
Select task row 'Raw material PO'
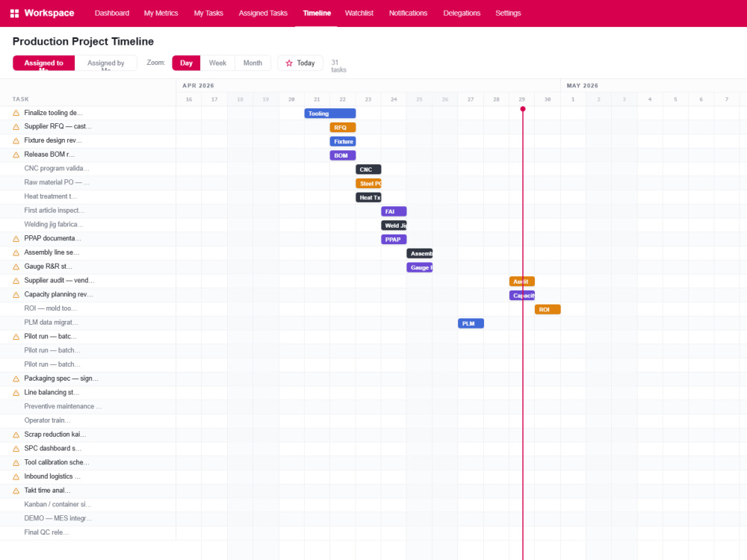[x=88, y=182]
